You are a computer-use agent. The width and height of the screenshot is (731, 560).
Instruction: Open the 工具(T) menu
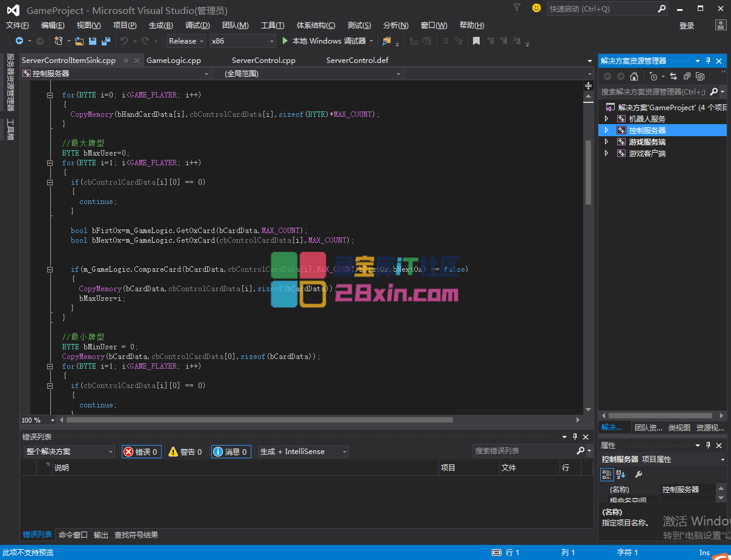click(x=273, y=25)
